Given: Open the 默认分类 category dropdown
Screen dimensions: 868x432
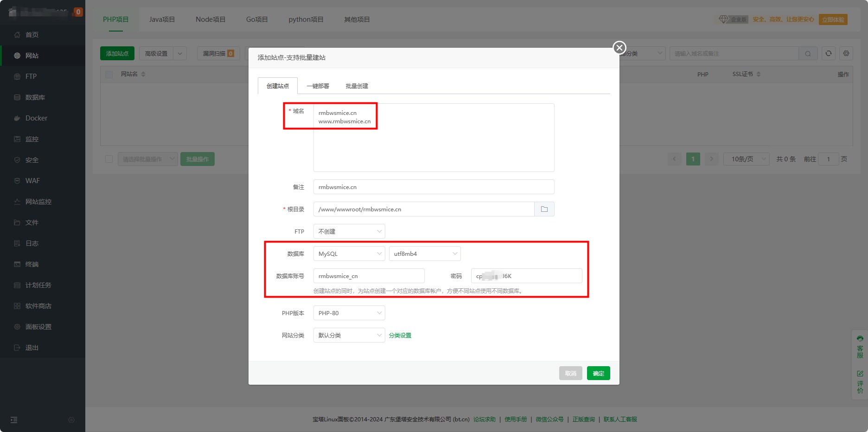Looking at the screenshot, I should (x=349, y=335).
